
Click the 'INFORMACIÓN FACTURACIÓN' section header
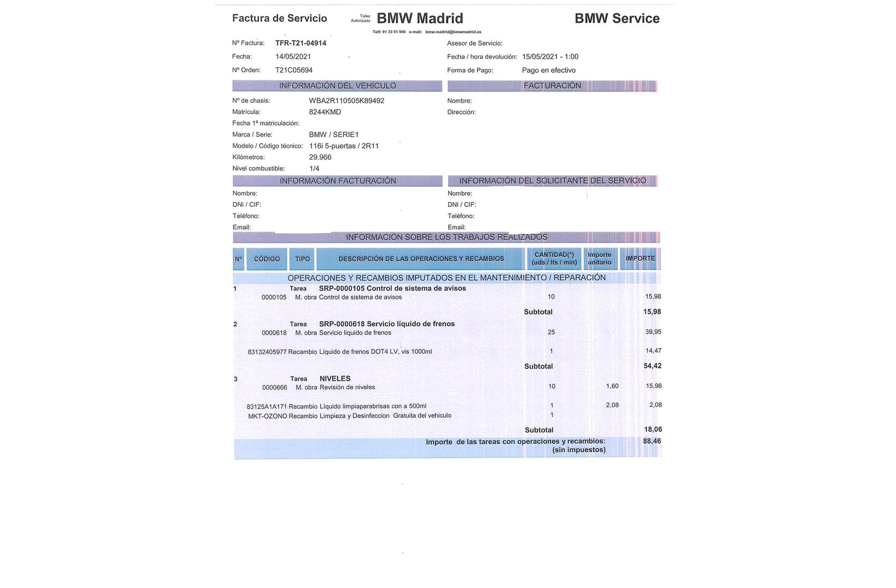[337, 181]
